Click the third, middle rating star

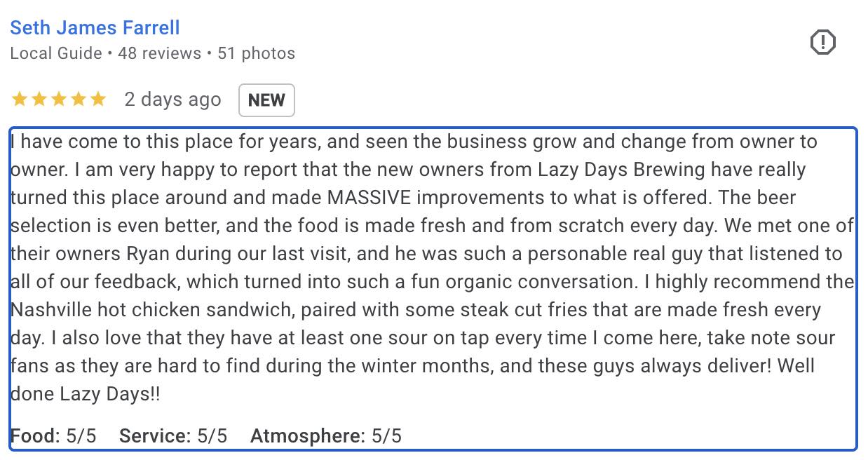point(58,100)
